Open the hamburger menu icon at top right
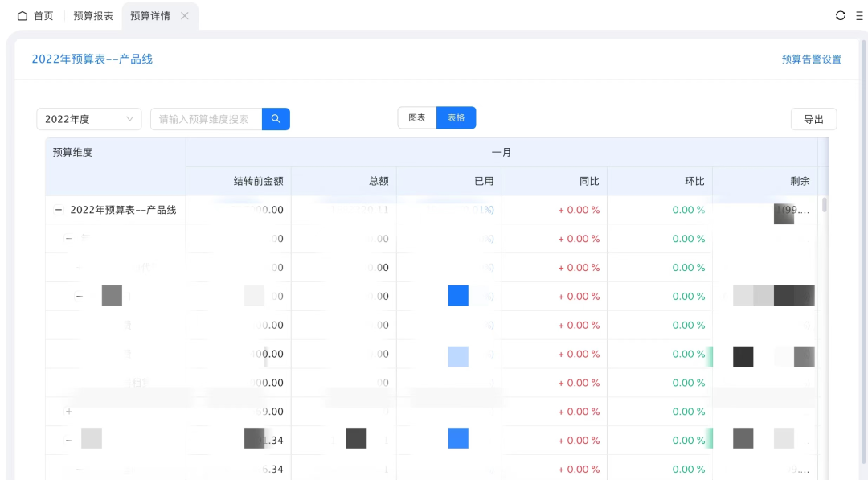Viewport: 868px width, 480px height. [859, 15]
